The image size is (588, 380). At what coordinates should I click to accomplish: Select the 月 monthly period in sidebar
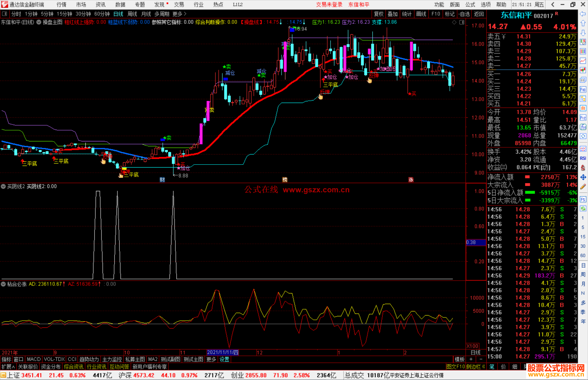click(x=583, y=284)
